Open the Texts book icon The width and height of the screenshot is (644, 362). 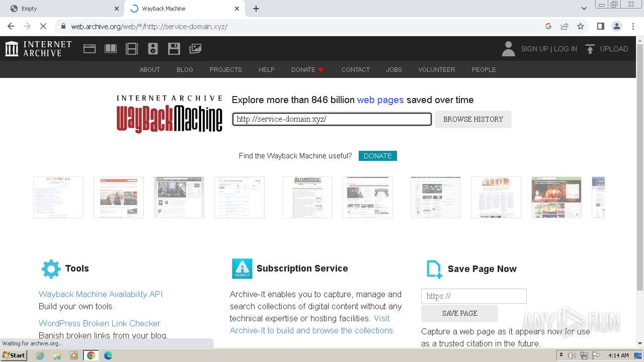click(x=111, y=49)
